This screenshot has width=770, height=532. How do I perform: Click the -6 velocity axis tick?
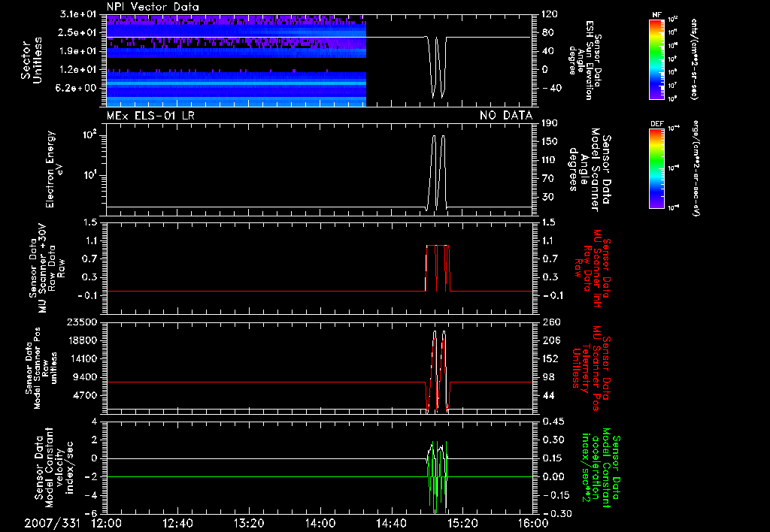tap(91, 513)
